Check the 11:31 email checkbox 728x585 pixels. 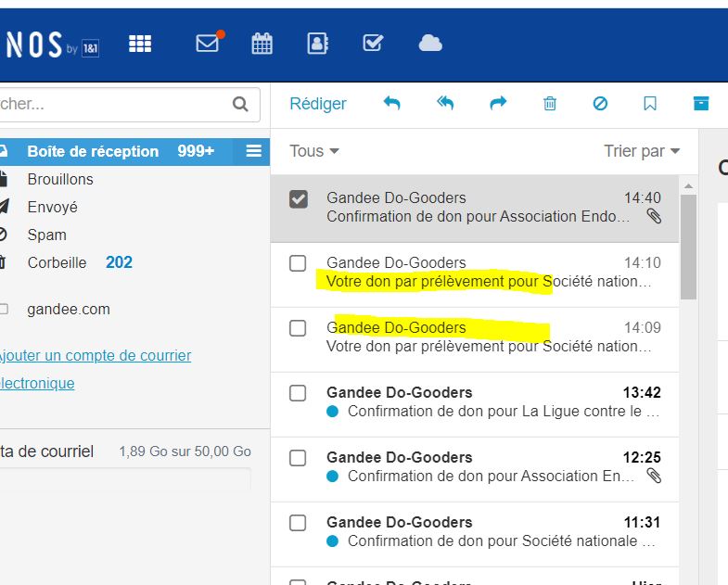(x=298, y=523)
